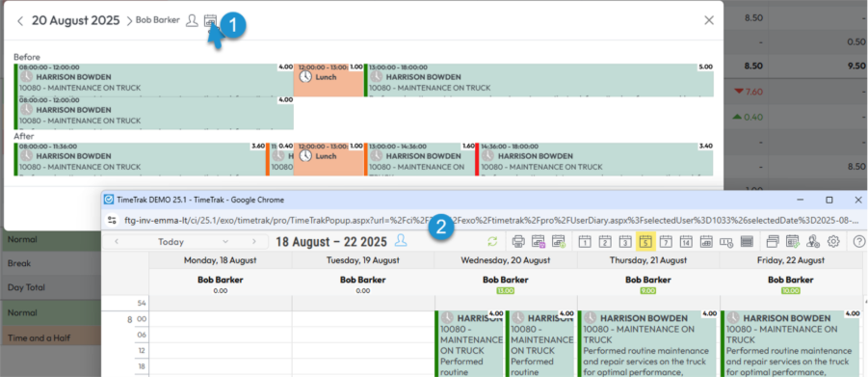Go to previous day before 20 August 2025

[x=20, y=21]
